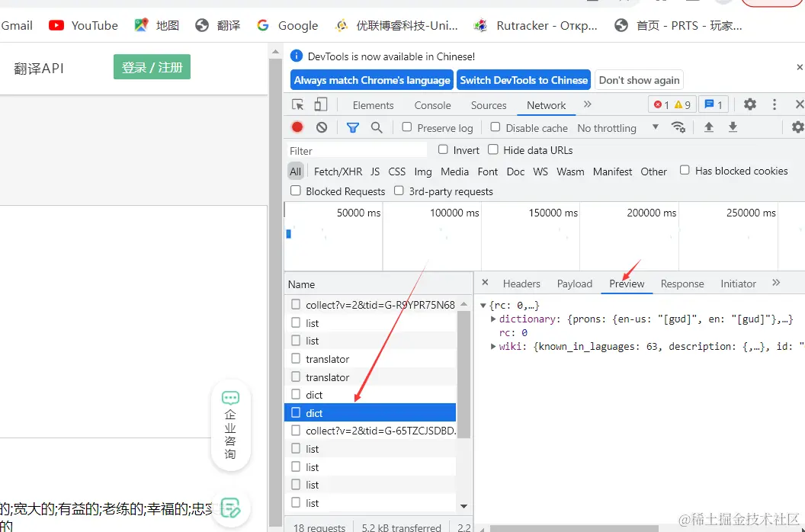Open the 地图 maps bookmark
805x532 pixels.
[156, 25]
